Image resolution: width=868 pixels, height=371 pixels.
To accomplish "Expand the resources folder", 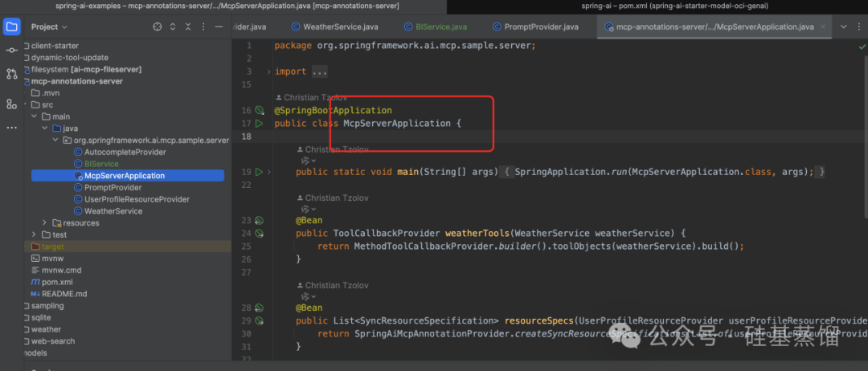I will coord(45,222).
